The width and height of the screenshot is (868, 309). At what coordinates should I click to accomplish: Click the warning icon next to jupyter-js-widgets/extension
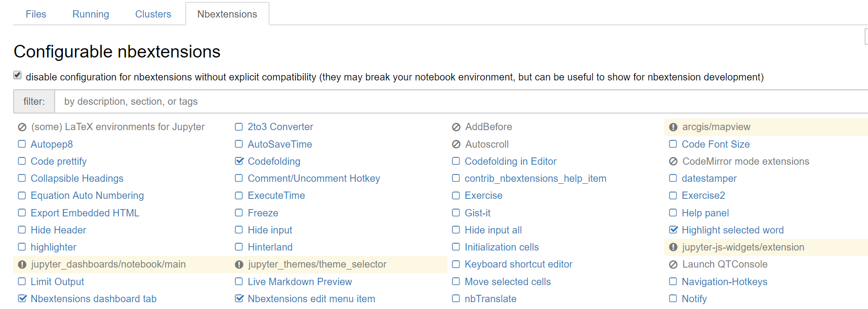tap(673, 248)
